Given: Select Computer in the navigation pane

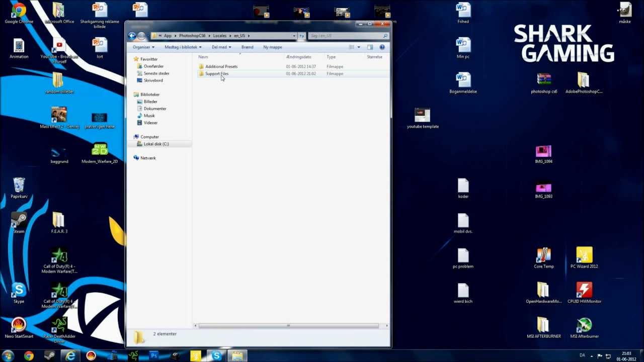Looking at the screenshot, I should click(149, 137).
